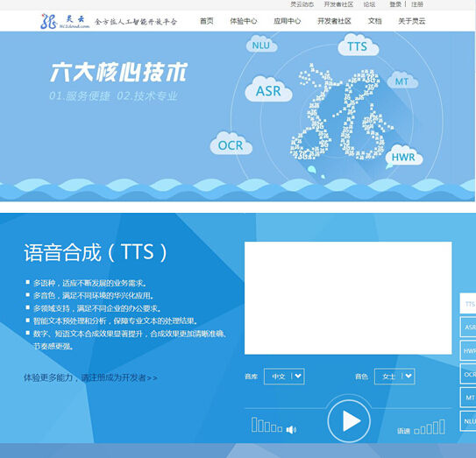The height and width of the screenshot is (458, 476).
Task: Open 体验中心 in the navigation menu
Action: click(x=244, y=21)
